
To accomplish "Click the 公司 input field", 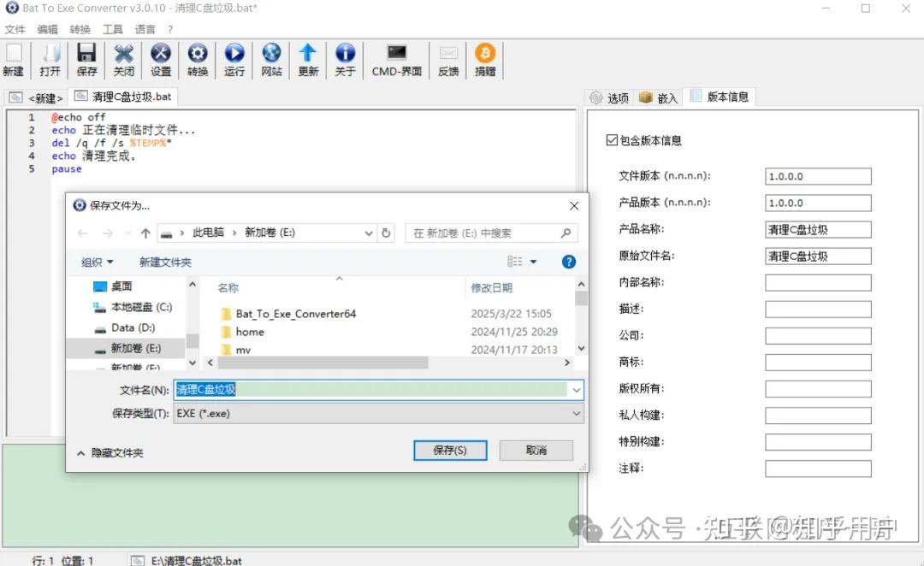I will 818,336.
